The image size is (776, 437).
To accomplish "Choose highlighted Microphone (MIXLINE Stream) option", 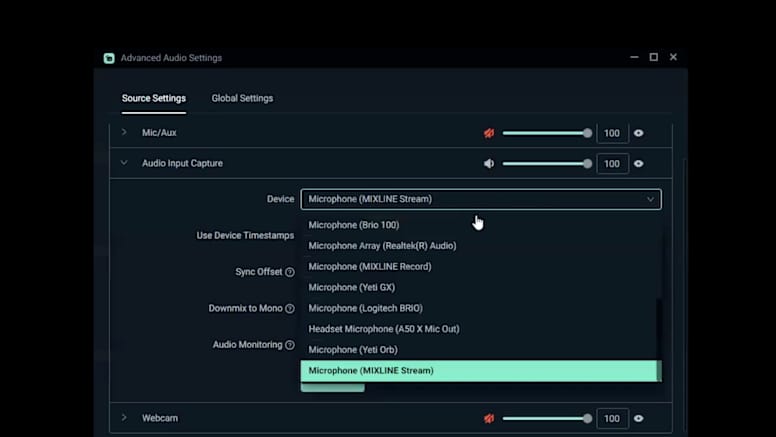I will [479, 371].
